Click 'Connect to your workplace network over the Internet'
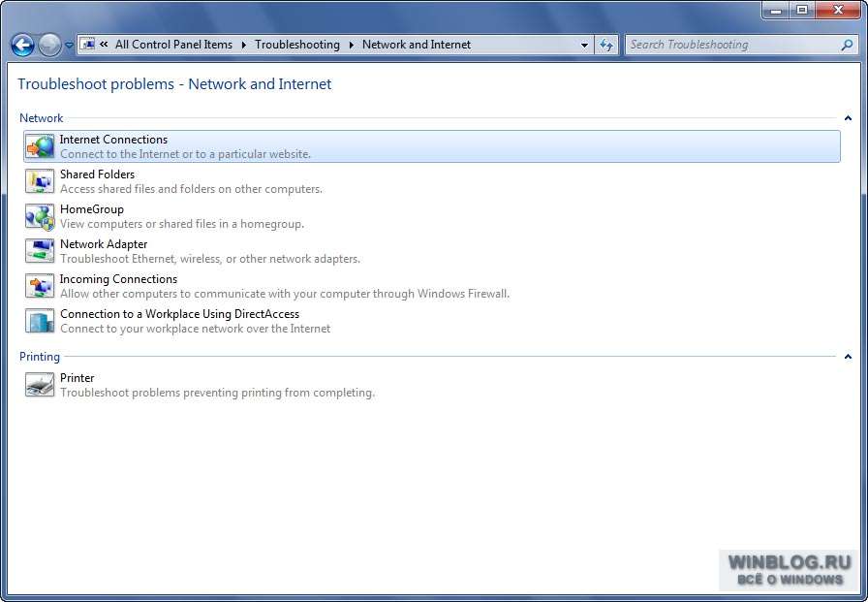The image size is (868, 602). pos(196,329)
